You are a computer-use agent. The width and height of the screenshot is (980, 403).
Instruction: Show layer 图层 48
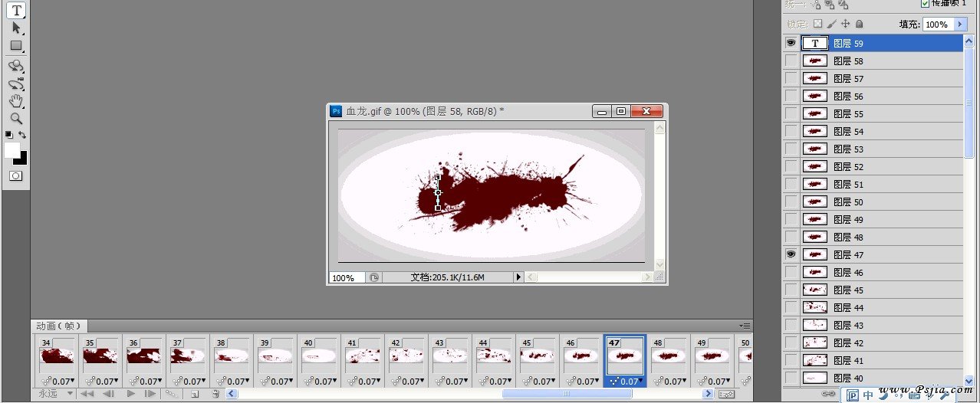pyautogui.click(x=791, y=237)
